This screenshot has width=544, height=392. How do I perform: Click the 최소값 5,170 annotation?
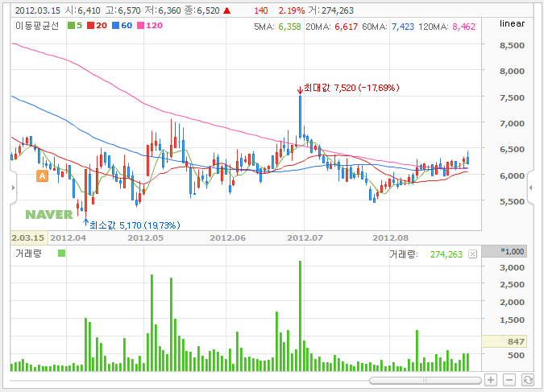click(x=135, y=225)
